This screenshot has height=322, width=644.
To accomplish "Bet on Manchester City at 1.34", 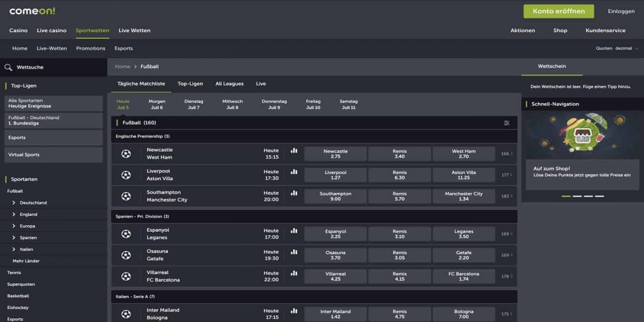I will (x=464, y=196).
